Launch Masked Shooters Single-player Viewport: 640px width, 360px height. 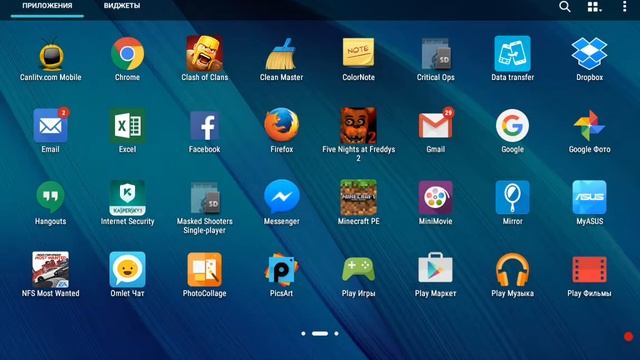204,198
